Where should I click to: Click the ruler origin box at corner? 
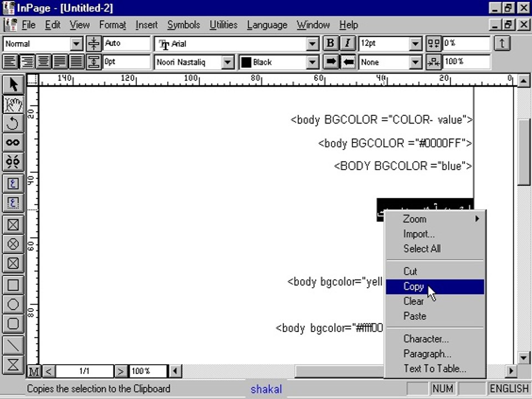click(33, 79)
